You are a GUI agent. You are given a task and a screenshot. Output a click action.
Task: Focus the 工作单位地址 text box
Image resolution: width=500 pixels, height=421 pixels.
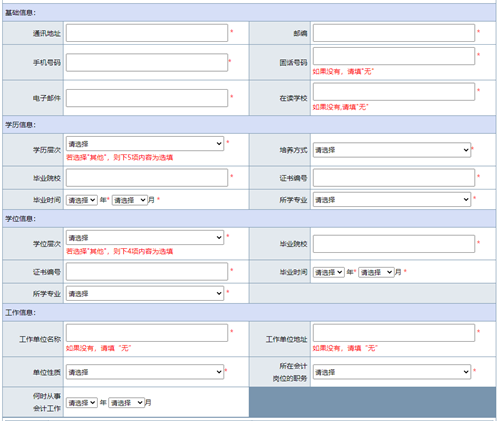394,333
